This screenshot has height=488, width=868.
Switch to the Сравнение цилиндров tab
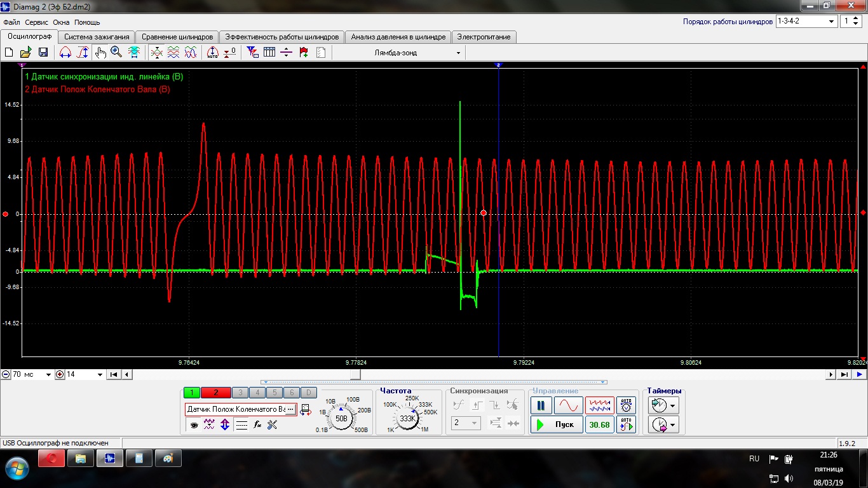(x=177, y=37)
